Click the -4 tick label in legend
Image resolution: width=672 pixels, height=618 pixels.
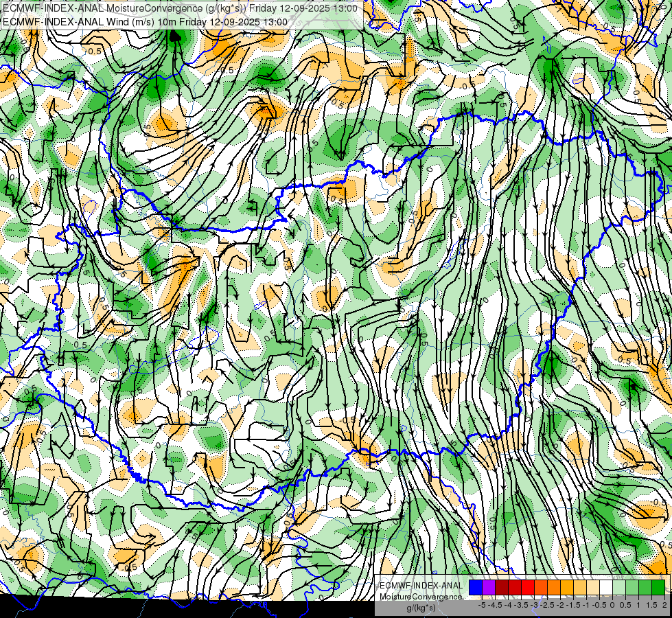pyautogui.click(x=508, y=605)
